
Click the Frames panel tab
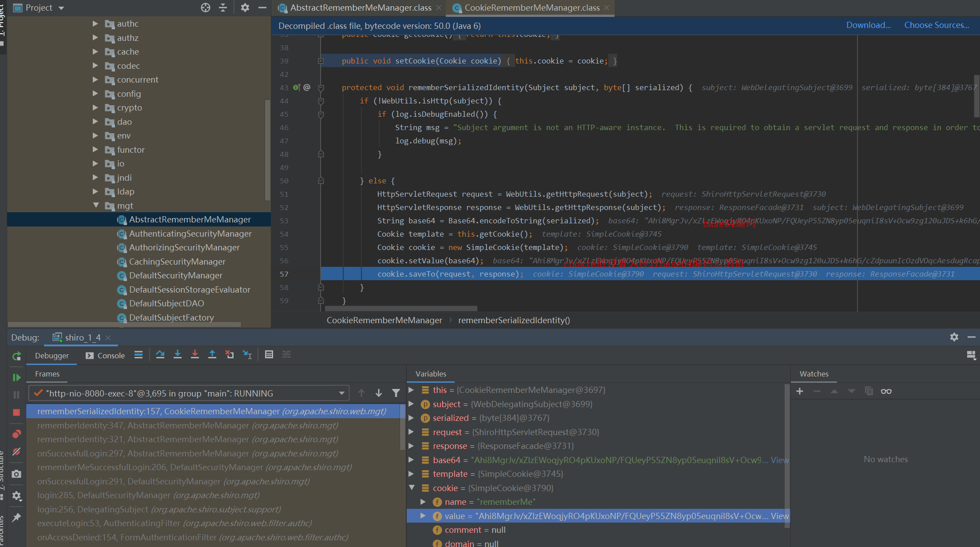47,374
